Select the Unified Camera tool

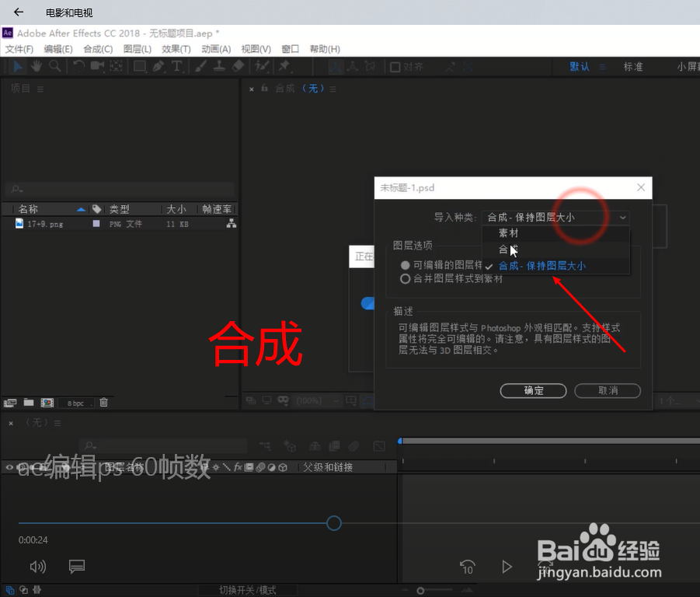(97, 67)
